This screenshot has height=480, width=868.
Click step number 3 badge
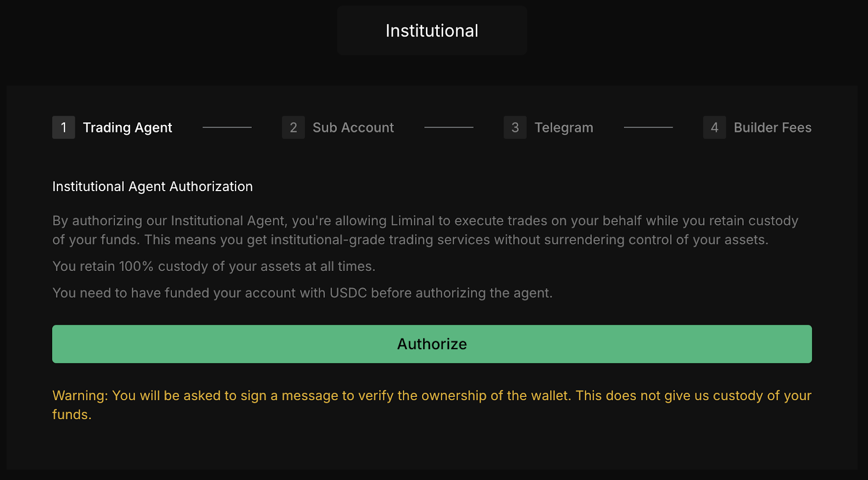point(515,128)
